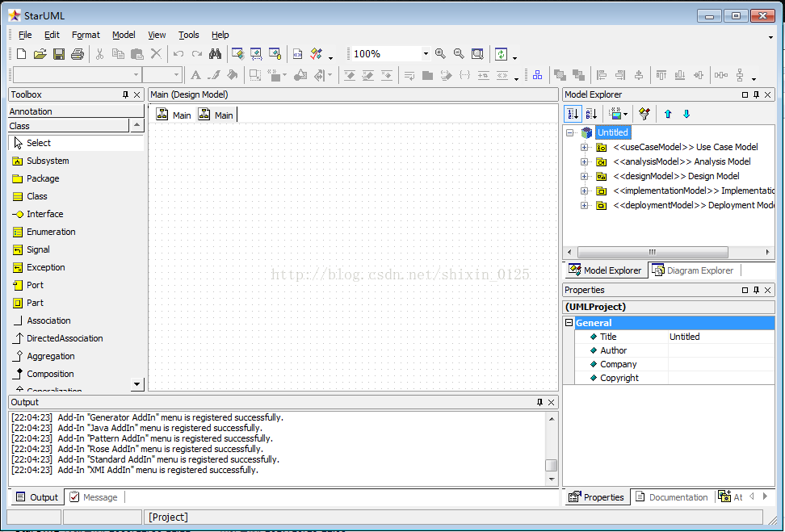The height and width of the screenshot is (532, 785).
Task: Click the Zoom In magnifier icon
Action: coord(441,53)
